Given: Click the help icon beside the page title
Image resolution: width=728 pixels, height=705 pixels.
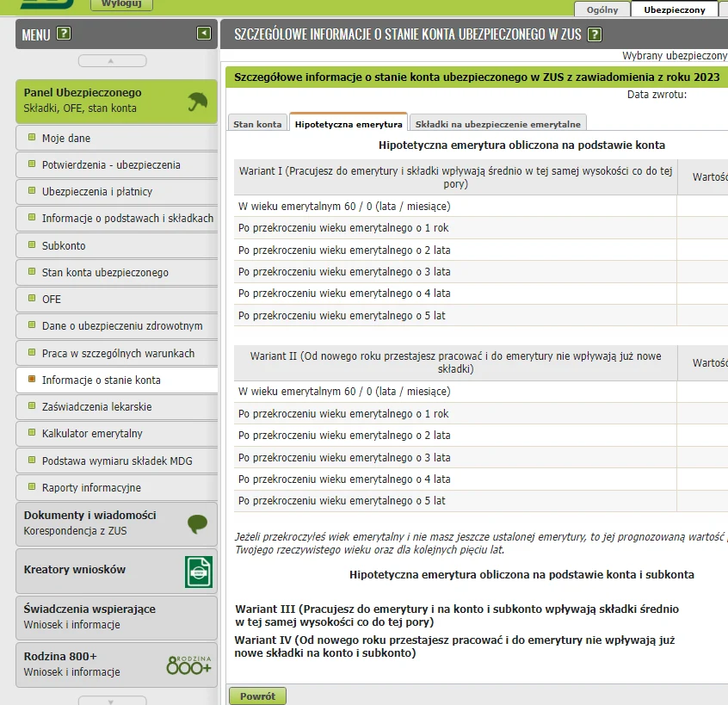Looking at the screenshot, I should click(x=594, y=34).
